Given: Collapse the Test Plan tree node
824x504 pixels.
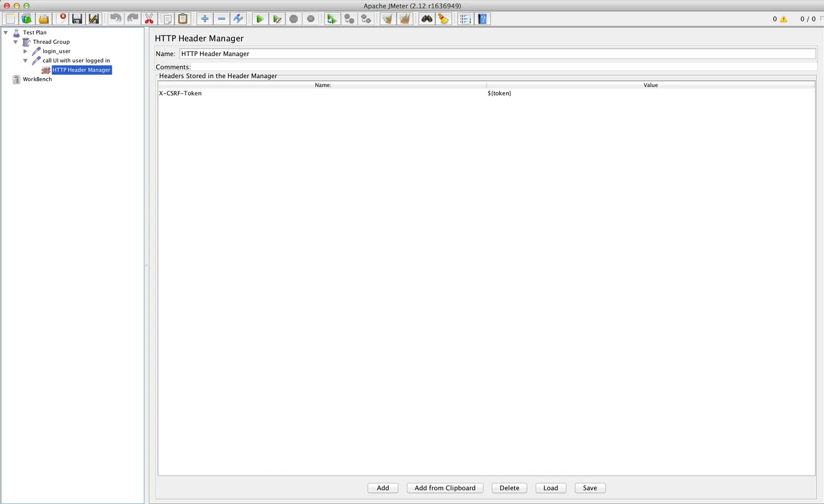Looking at the screenshot, I should (x=6, y=32).
